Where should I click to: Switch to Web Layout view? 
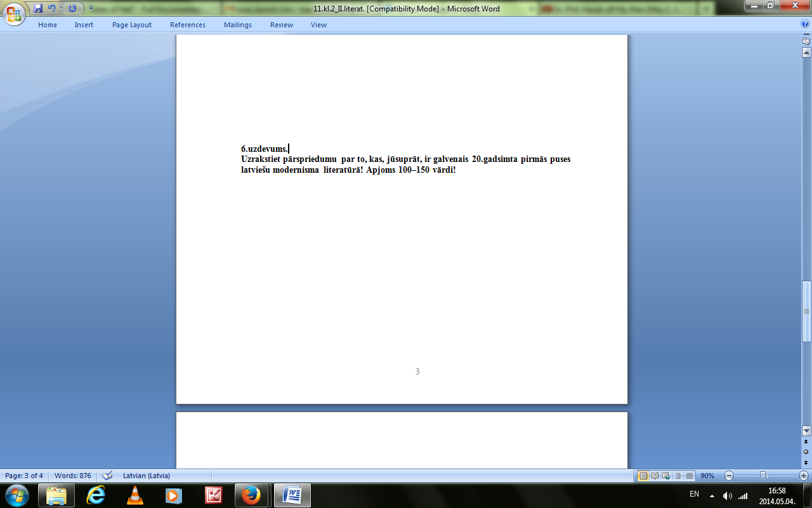pos(666,476)
